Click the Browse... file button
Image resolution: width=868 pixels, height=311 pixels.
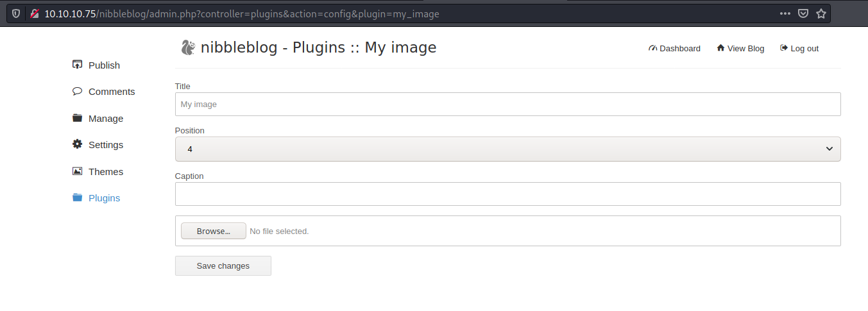[214, 231]
